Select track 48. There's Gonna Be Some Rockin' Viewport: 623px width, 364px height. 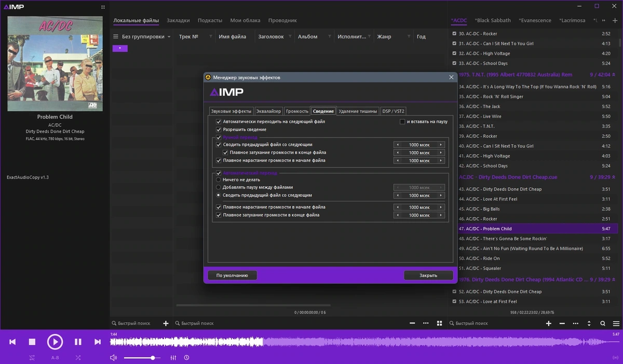pyautogui.click(x=534, y=239)
